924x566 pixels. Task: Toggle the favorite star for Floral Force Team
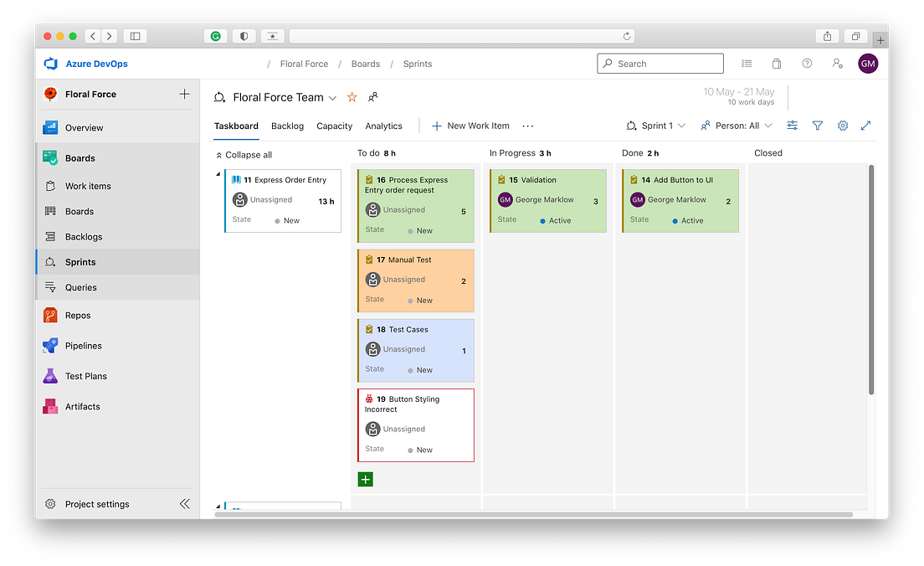pyautogui.click(x=352, y=97)
